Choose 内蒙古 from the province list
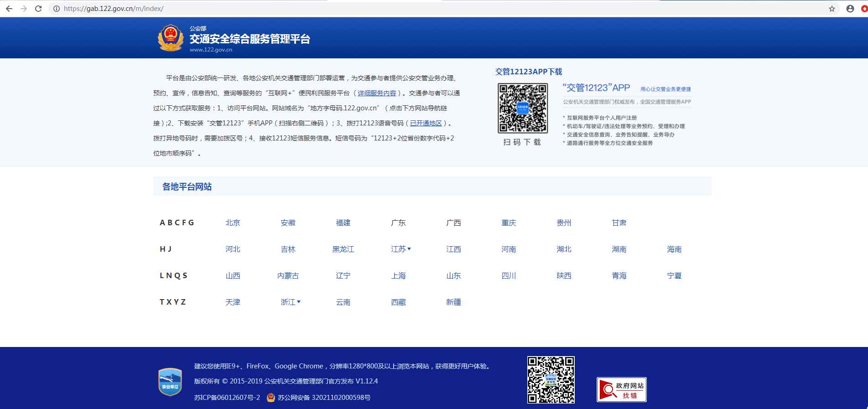The width and height of the screenshot is (868, 409). (288, 275)
